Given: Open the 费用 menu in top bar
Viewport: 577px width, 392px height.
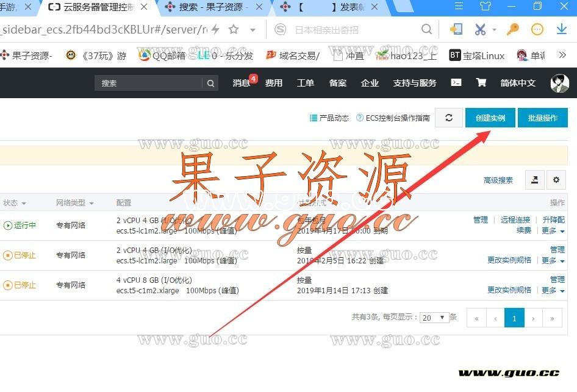Looking at the screenshot, I should coord(274,83).
